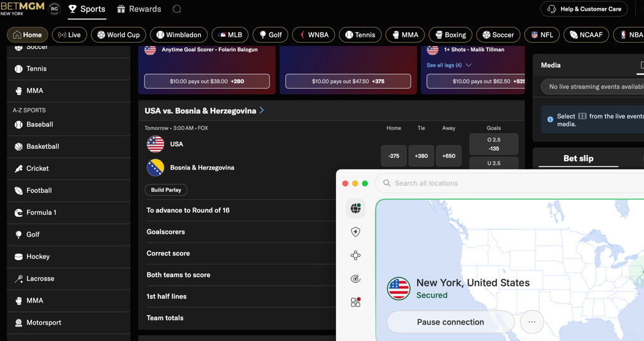Open the Wimbledon category
The image size is (644, 341).
(x=179, y=35)
